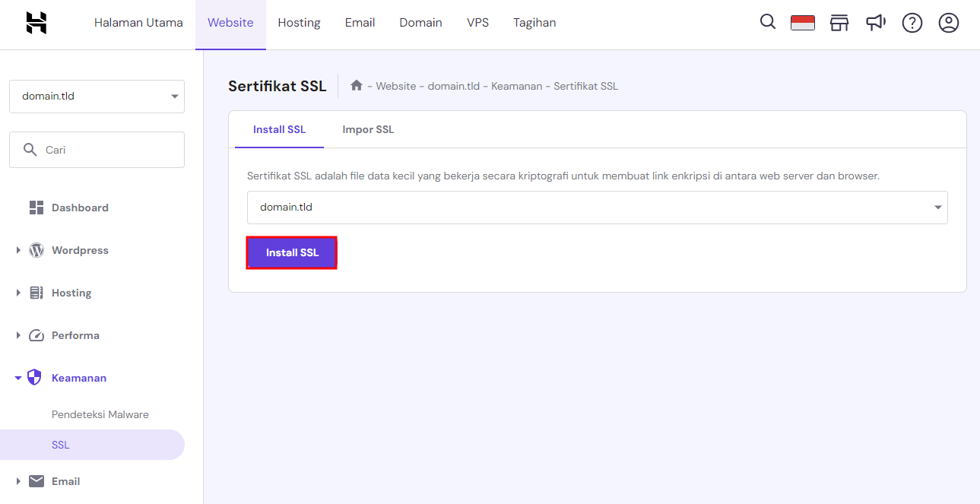
Task: Open announcements via the megaphone icon
Action: 875,23
